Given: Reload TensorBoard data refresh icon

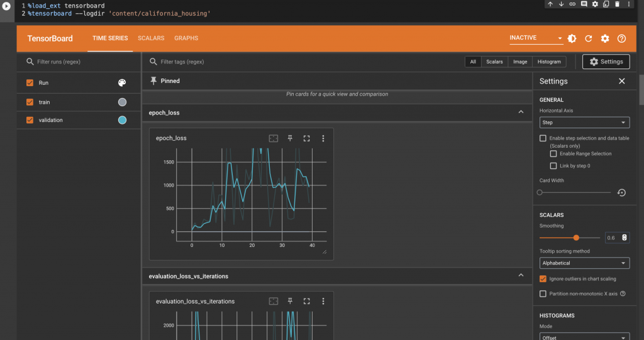Looking at the screenshot, I should tap(589, 38).
